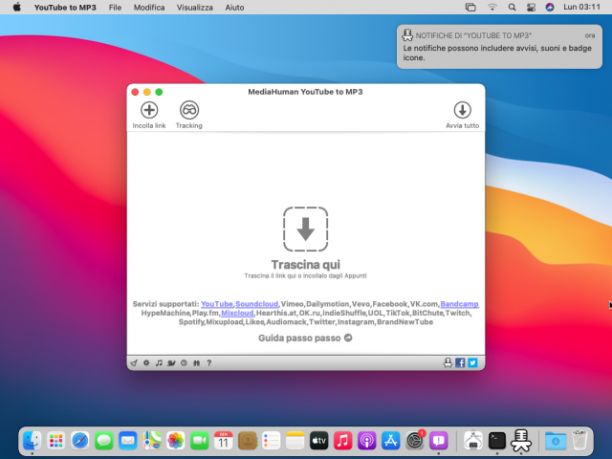Open YouTube to MP3 application menu

pos(65,7)
